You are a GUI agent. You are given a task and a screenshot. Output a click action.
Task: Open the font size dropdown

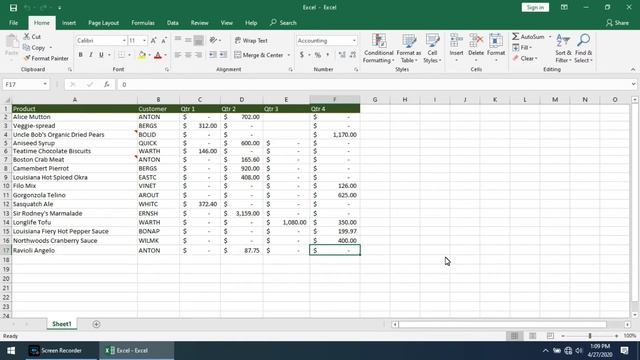point(144,40)
